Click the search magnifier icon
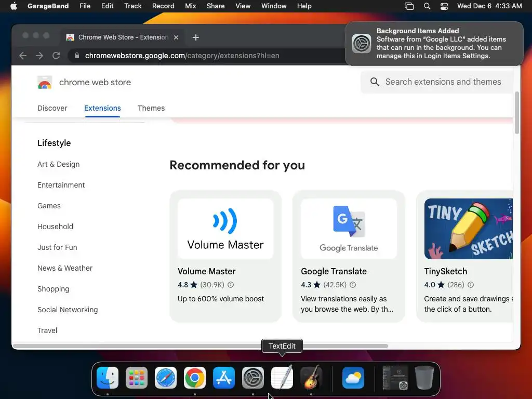The width and height of the screenshot is (532, 399). (375, 82)
